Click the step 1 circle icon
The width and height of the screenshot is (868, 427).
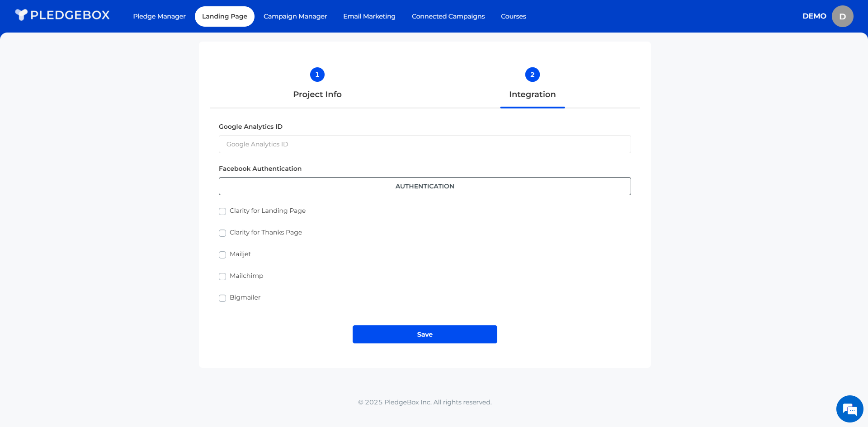[x=317, y=75]
